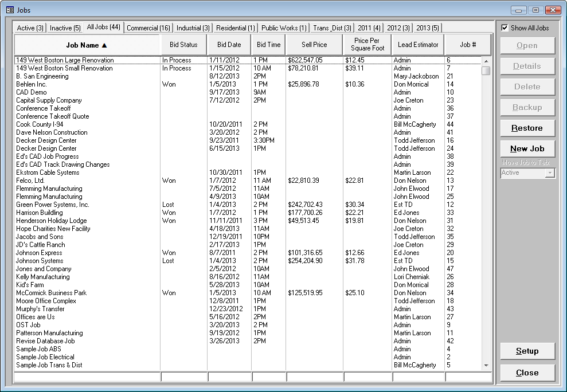Switch to the Trans_Dist (3) tab
567x392 pixels.
pos(333,28)
